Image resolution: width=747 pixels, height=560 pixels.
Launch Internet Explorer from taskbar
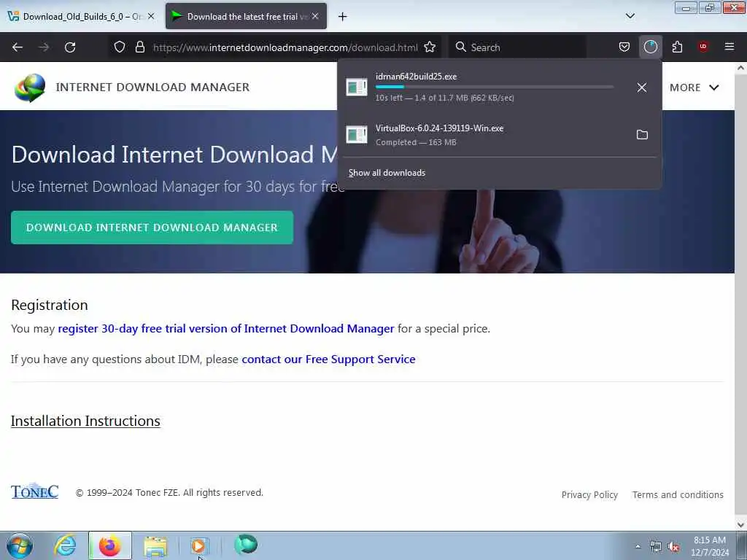64,545
